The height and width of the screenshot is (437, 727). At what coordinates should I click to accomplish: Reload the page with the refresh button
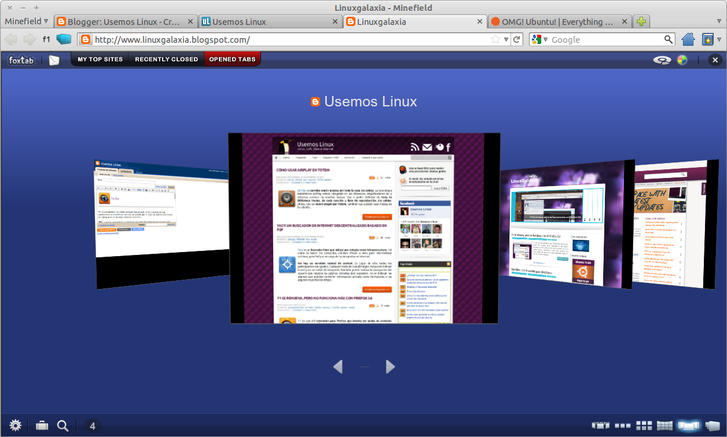[517, 40]
